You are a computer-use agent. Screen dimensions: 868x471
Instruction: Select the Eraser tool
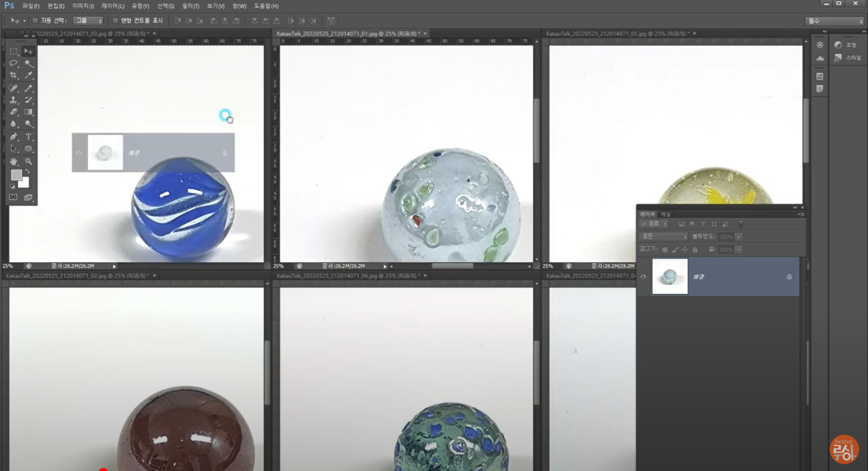click(13, 112)
